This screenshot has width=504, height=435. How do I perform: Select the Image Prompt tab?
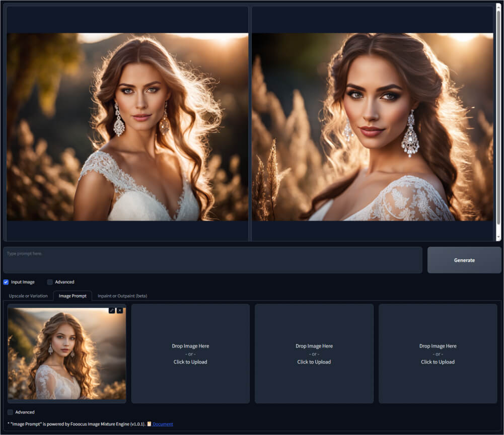tap(73, 296)
